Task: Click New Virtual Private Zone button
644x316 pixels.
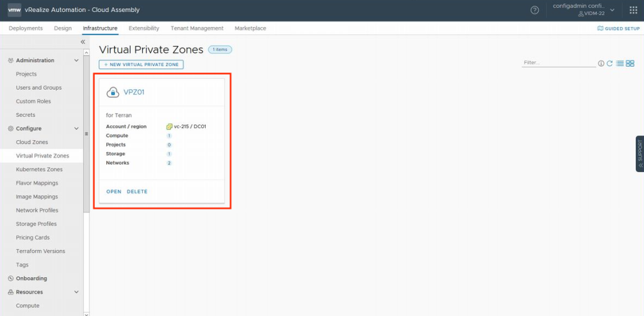Action: [142, 65]
